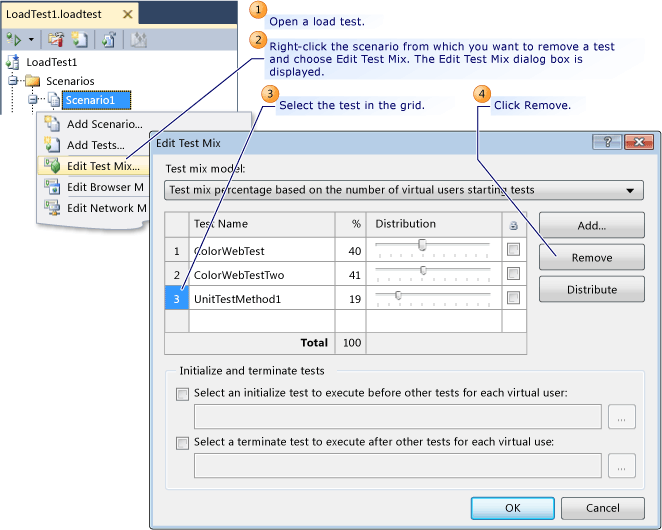Click the initialize test path field
662x530 pixels.
coord(398,417)
